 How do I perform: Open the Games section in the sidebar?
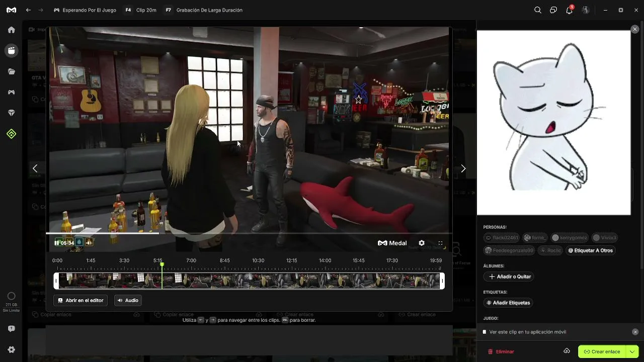click(11, 93)
